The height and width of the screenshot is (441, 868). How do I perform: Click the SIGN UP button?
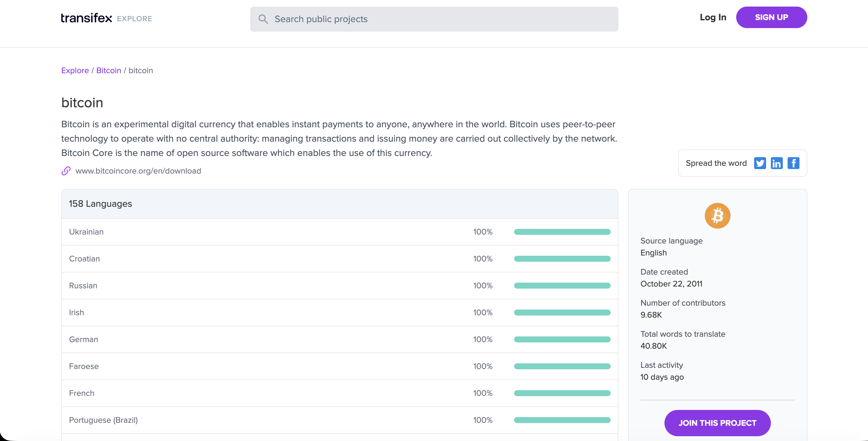pyautogui.click(x=772, y=18)
